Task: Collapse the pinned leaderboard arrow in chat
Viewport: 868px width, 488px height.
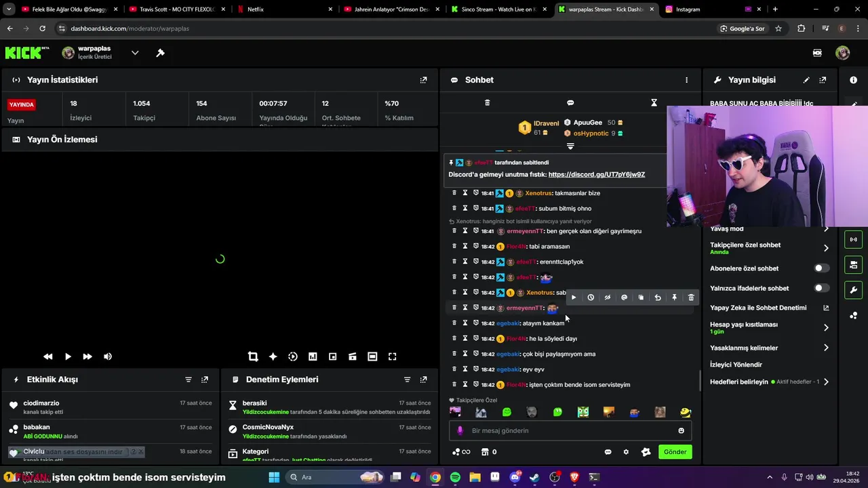Action: tap(570, 146)
